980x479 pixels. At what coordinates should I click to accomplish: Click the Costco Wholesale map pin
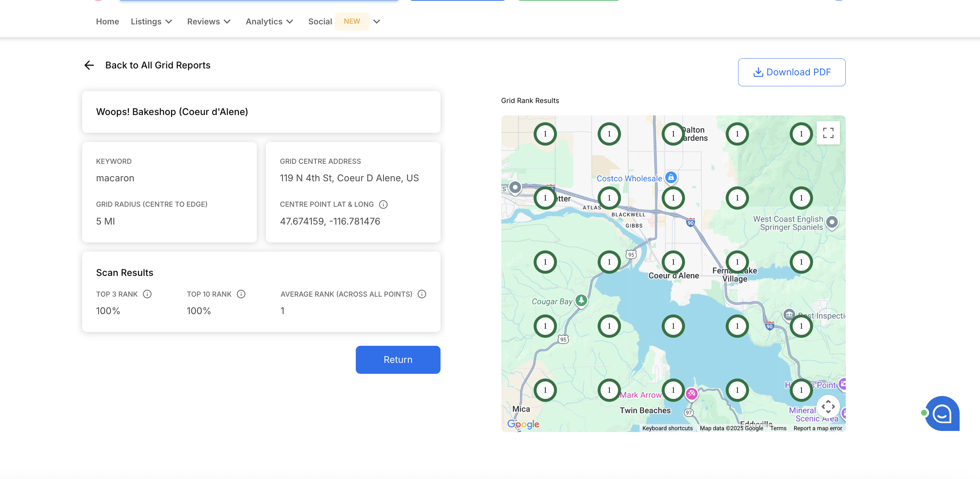(671, 177)
